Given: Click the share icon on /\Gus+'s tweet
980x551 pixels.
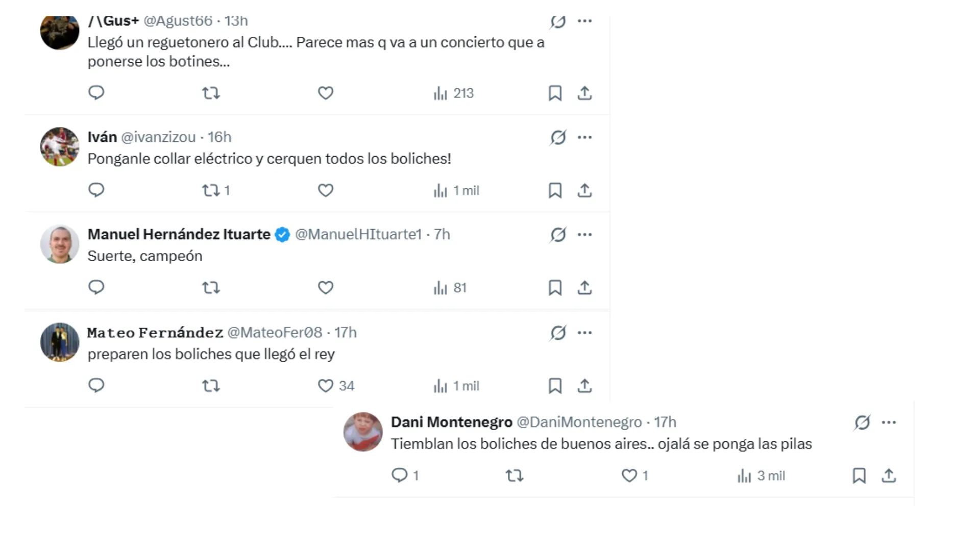Looking at the screenshot, I should click(585, 93).
